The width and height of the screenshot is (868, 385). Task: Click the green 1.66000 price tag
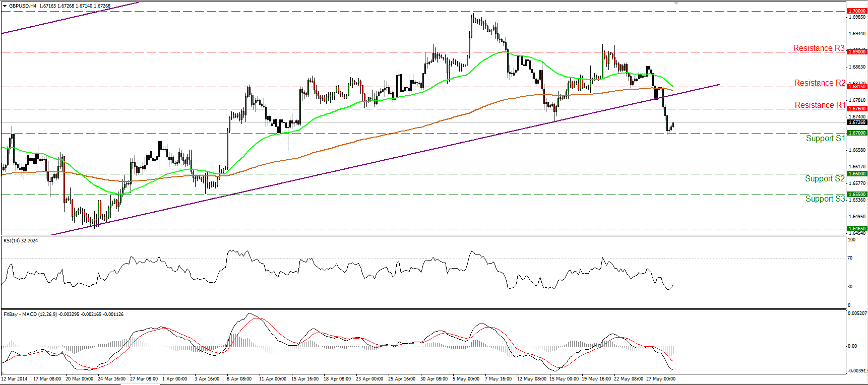(x=857, y=173)
